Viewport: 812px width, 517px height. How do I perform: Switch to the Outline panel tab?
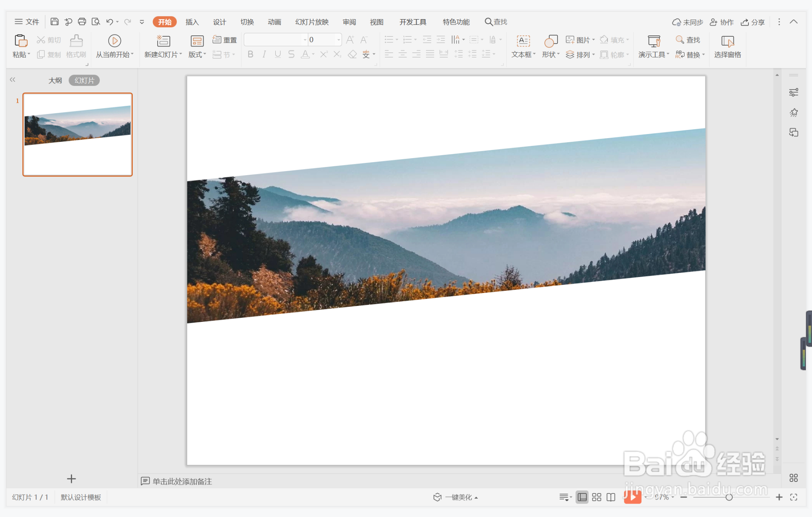tap(55, 80)
